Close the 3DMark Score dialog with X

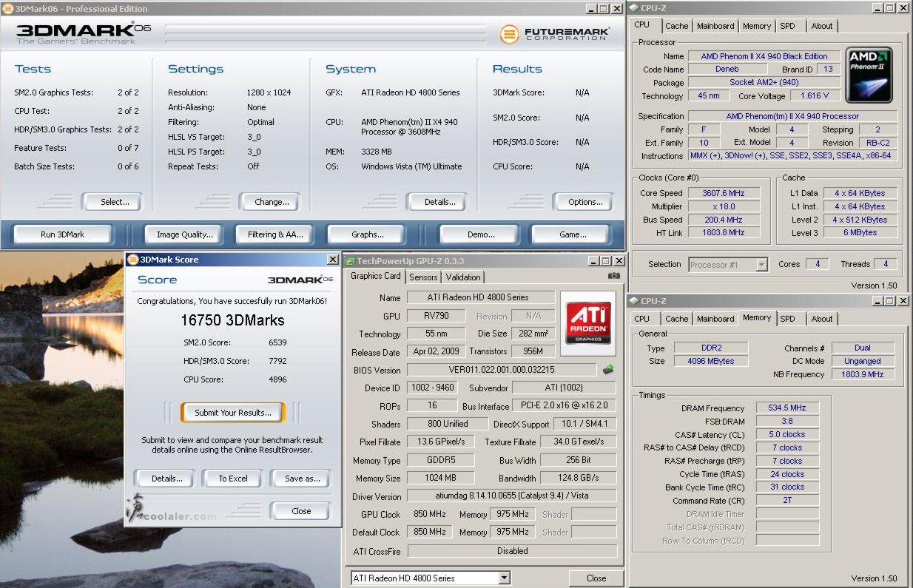tap(333, 260)
